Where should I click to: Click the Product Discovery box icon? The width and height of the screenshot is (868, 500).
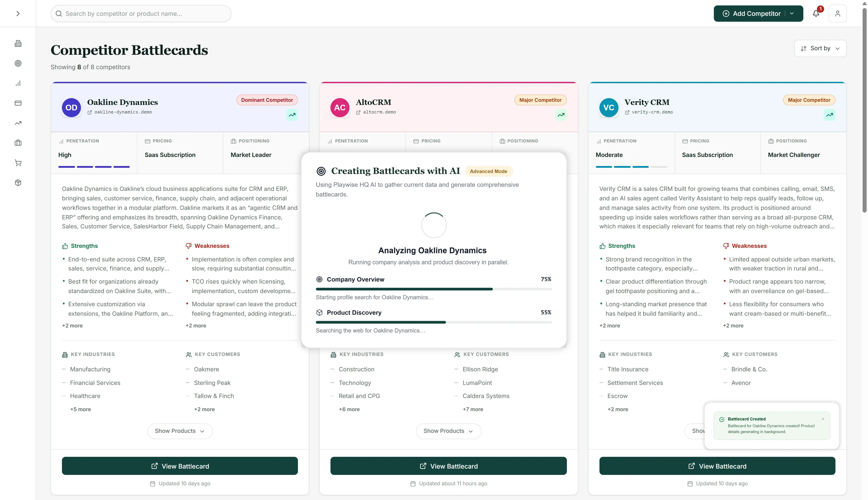(x=319, y=313)
